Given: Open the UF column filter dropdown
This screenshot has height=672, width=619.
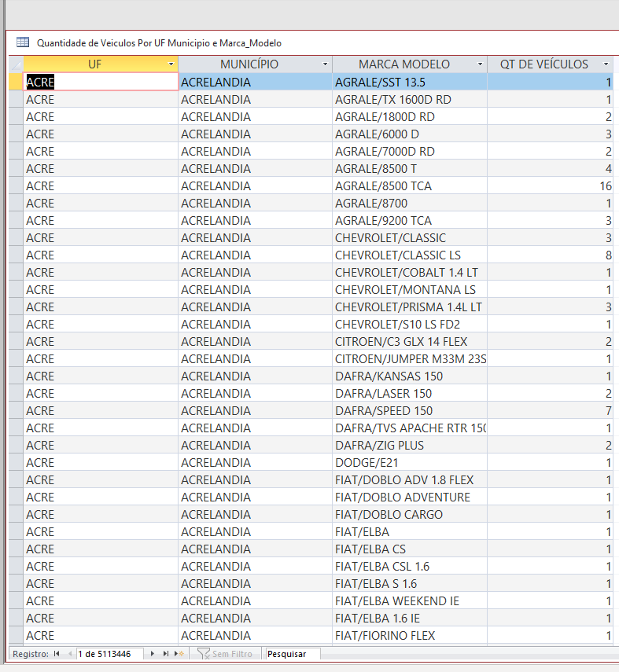Looking at the screenshot, I should 171,64.
